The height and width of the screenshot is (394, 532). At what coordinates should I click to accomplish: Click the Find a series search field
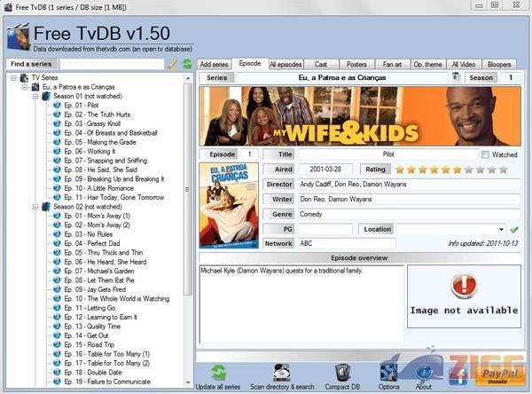(112, 64)
